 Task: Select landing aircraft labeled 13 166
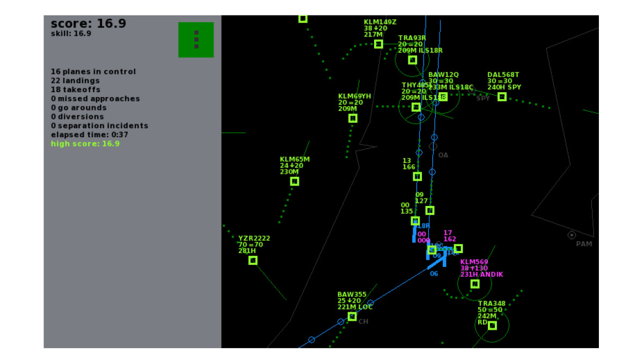click(x=417, y=176)
